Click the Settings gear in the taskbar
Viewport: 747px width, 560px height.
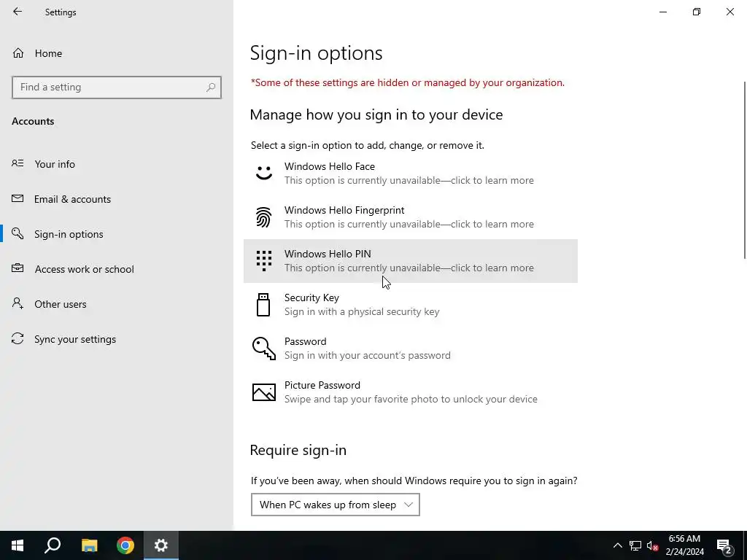[x=161, y=545]
